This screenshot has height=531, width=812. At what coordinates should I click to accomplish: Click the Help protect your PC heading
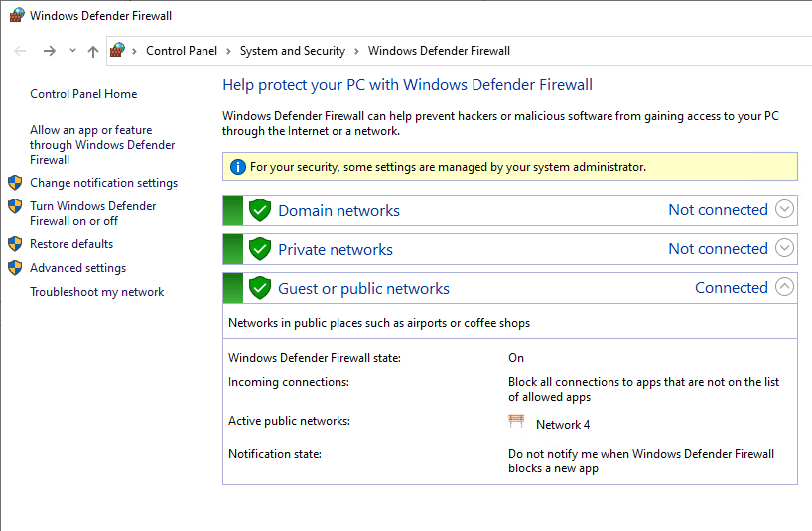(x=407, y=85)
